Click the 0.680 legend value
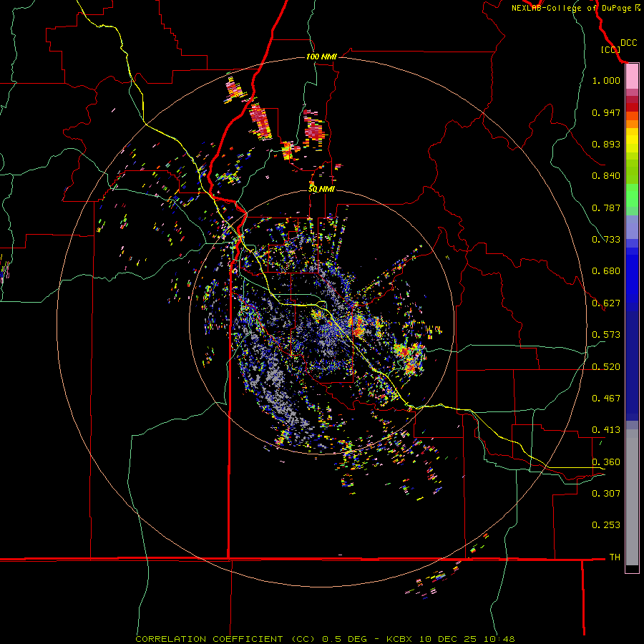This screenshot has height=644, width=644. click(606, 270)
